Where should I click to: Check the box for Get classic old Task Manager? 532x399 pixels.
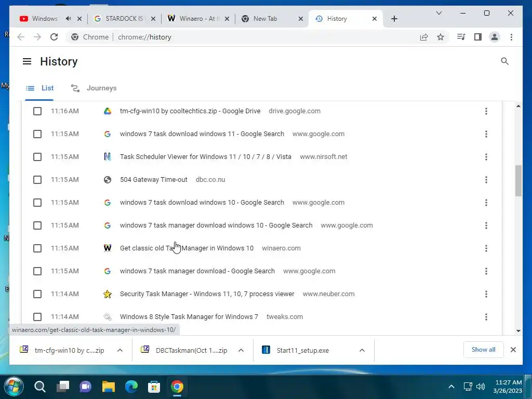[37, 248]
